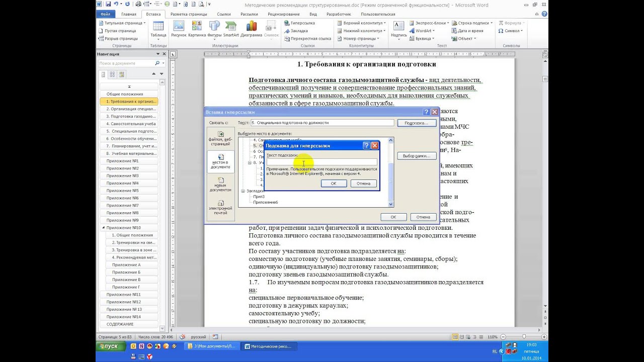Screen dimensions: 644x362
Task: Select link to файлом, веб-страницей
Action: pyautogui.click(x=221, y=138)
